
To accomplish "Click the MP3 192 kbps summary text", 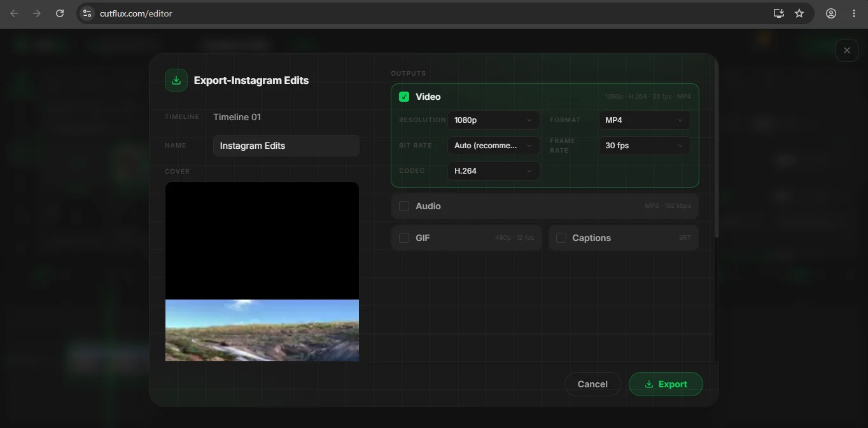I will (x=668, y=206).
